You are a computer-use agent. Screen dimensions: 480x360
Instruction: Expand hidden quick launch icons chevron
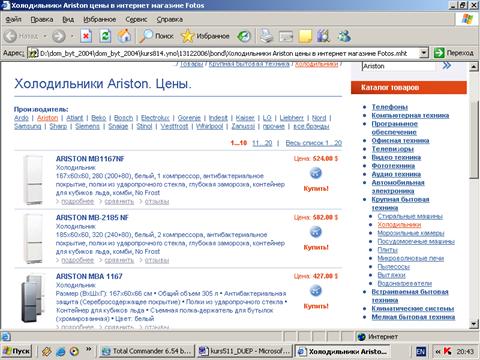point(88,349)
